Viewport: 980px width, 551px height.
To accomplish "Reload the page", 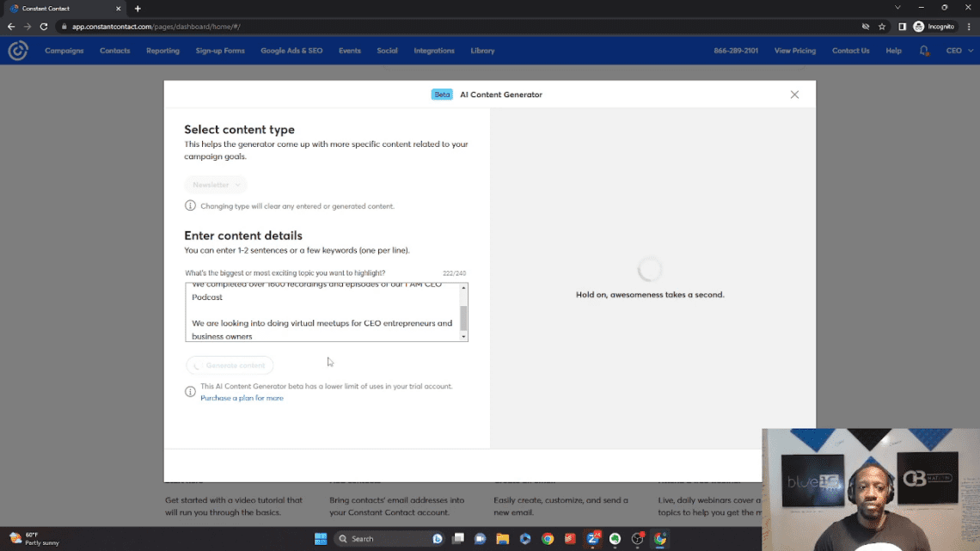I will pyautogui.click(x=44, y=27).
